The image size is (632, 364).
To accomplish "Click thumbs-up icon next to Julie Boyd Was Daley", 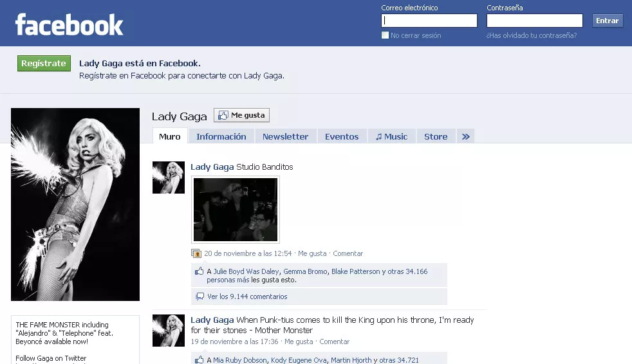I will click(199, 271).
